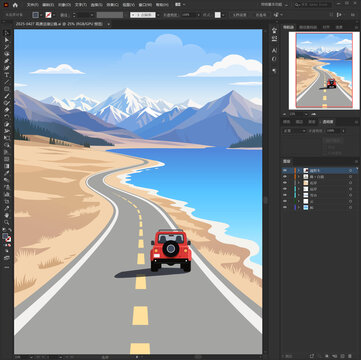The height and width of the screenshot is (360, 361).
Task: Choose the Rectangle tool
Action: (7, 89)
